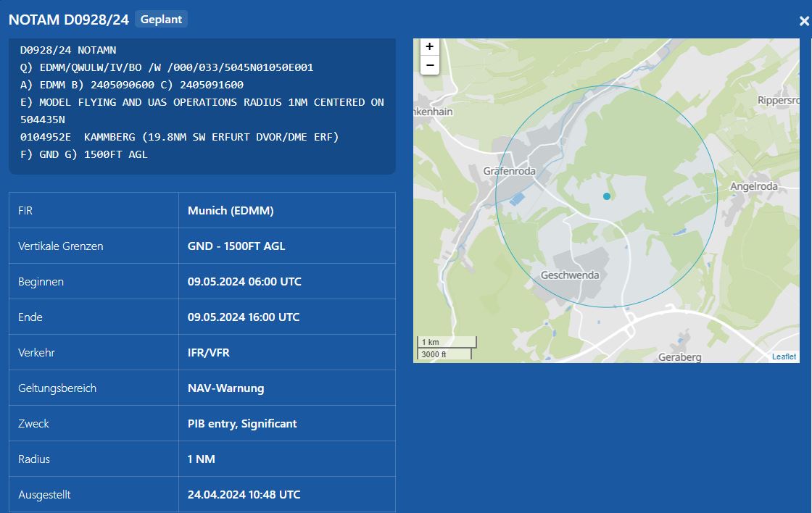Click the Geschwenda label on map
Image resolution: width=812 pixels, height=513 pixels.
pyautogui.click(x=570, y=275)
